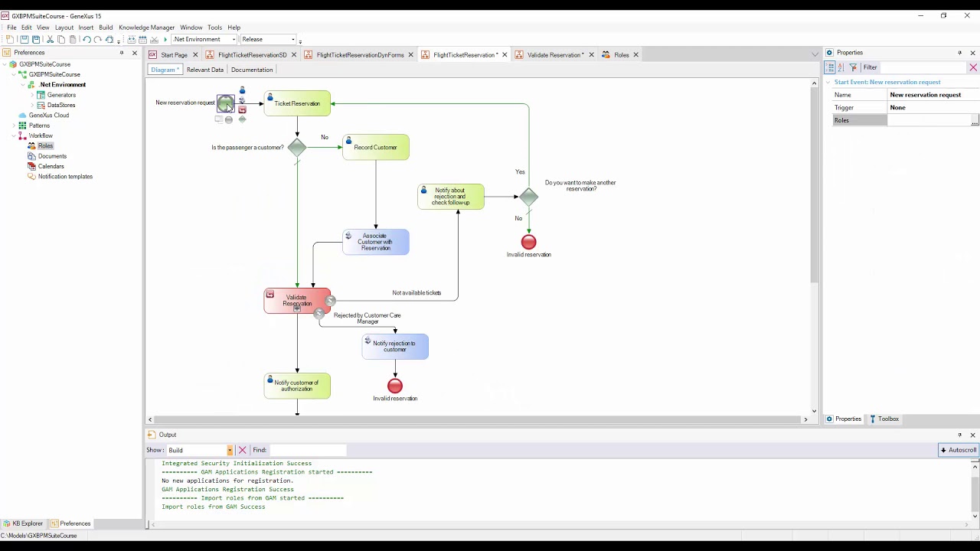Click the diamond gateway quick-add icon
980x551 pixels.
242,119
